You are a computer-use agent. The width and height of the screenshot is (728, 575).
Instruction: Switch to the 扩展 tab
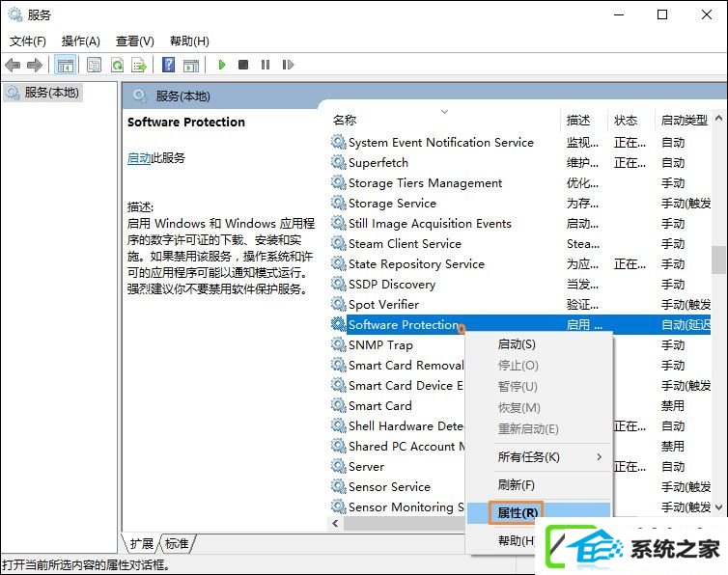(x=141, y=543)
